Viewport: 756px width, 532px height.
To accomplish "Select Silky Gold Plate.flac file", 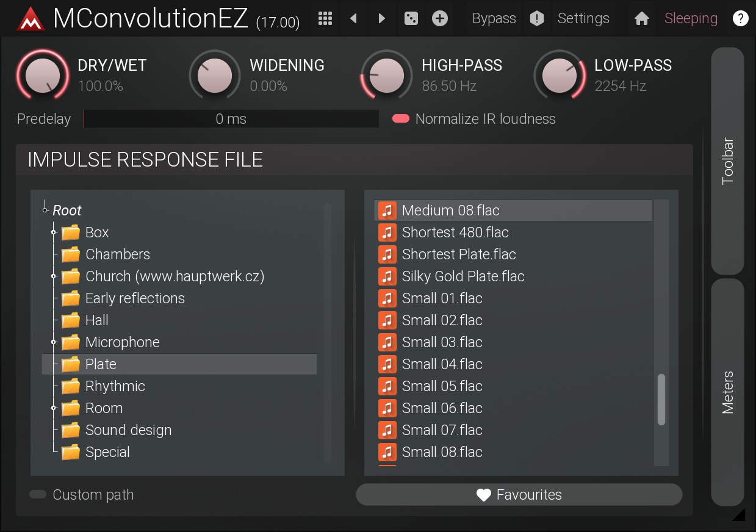I will [x=463, y=276].
